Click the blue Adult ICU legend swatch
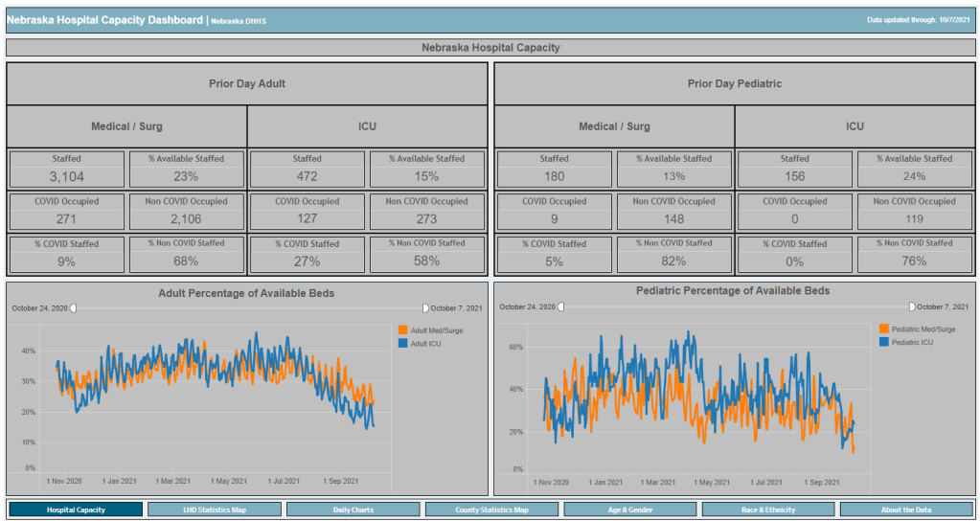 (402, 342)
